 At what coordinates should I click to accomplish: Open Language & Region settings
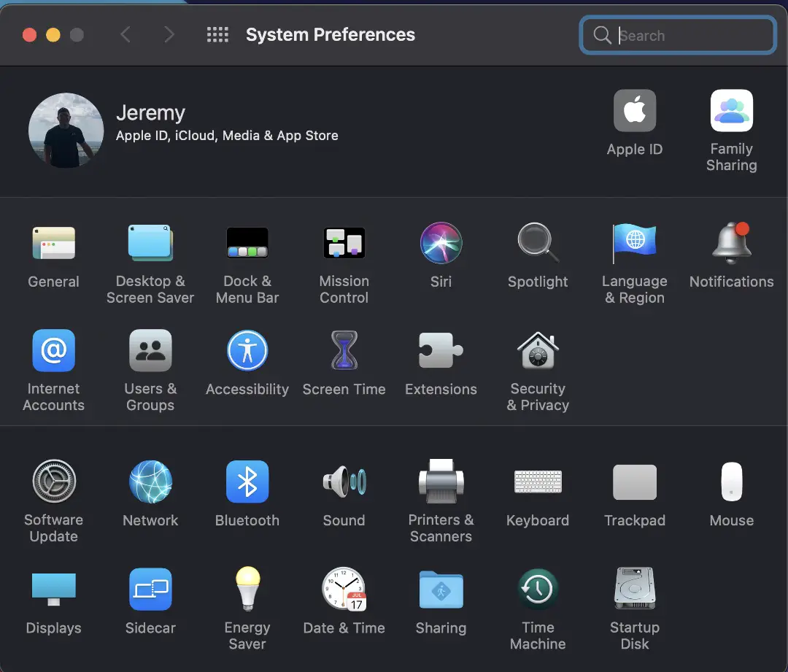tap(635, 243)
